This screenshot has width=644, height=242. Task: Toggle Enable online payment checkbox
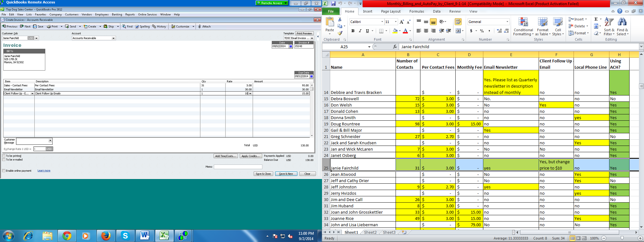click(4, 171)
